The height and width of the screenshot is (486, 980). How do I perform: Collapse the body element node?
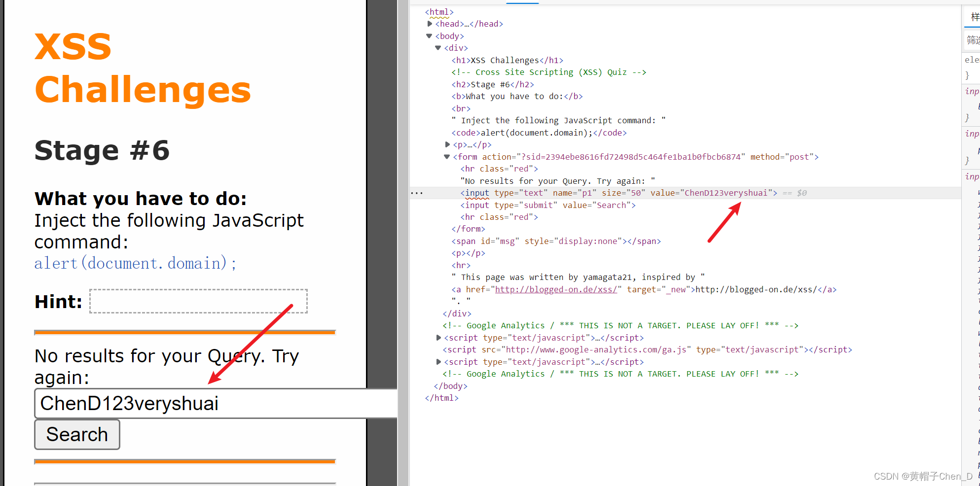coord(429,36)
